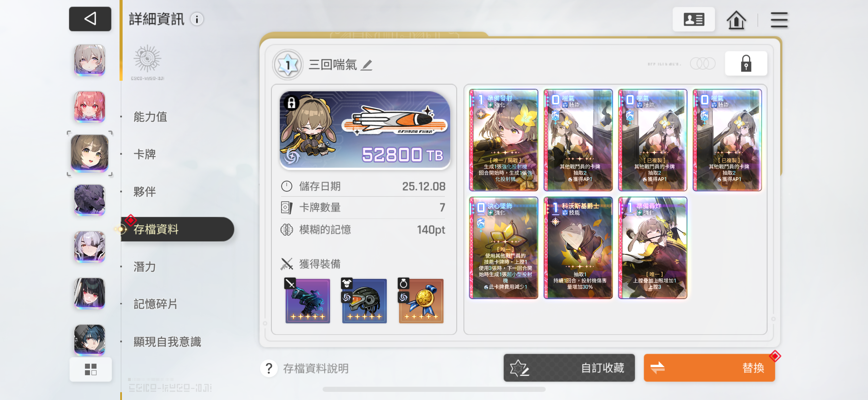Select the 能力值 menu item
The image size is (868, 400).
(150, 117)
